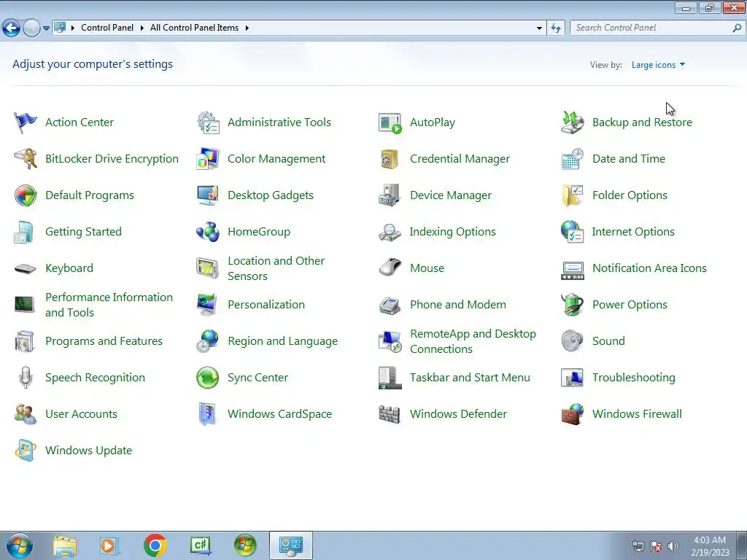This screenshot has width=747, height=560.
Task: Click the Mouse icon
Action: point(390,268)
